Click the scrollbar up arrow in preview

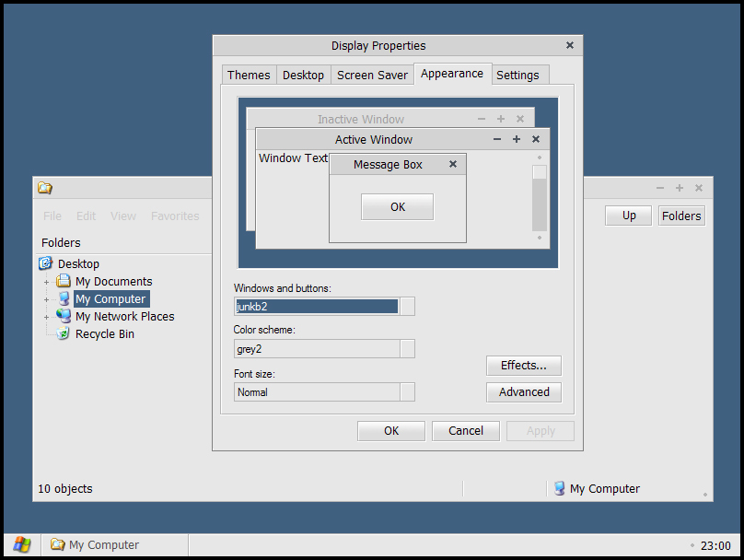[540, 157]
